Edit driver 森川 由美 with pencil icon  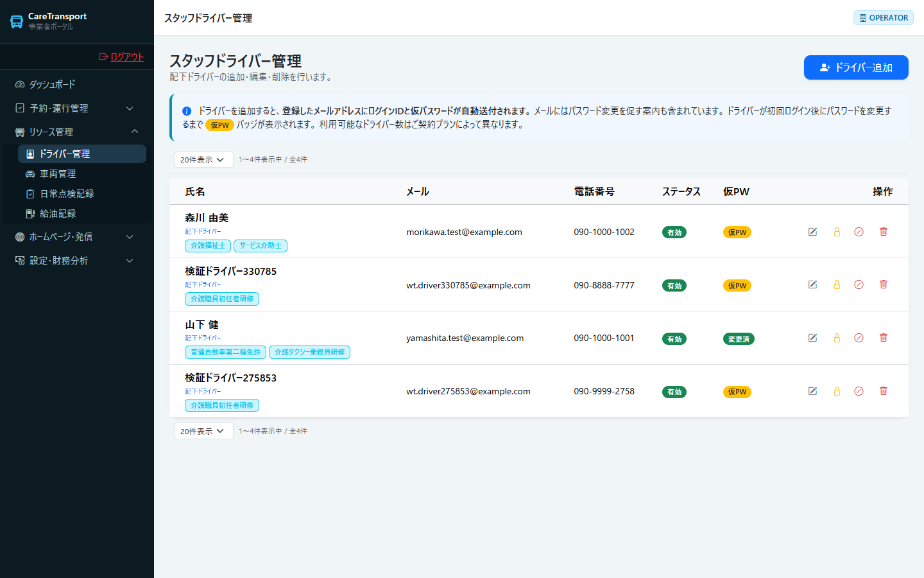click(812, 232)
